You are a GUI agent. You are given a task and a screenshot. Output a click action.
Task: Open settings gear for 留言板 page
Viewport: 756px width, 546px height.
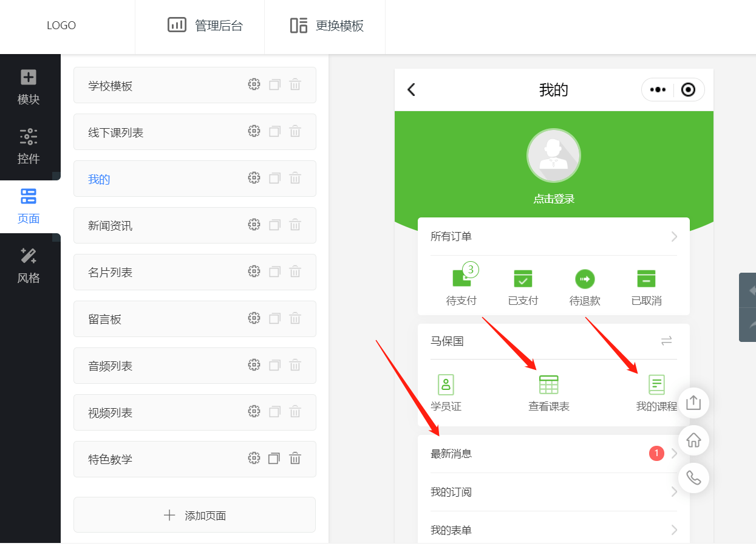[254, 318]
